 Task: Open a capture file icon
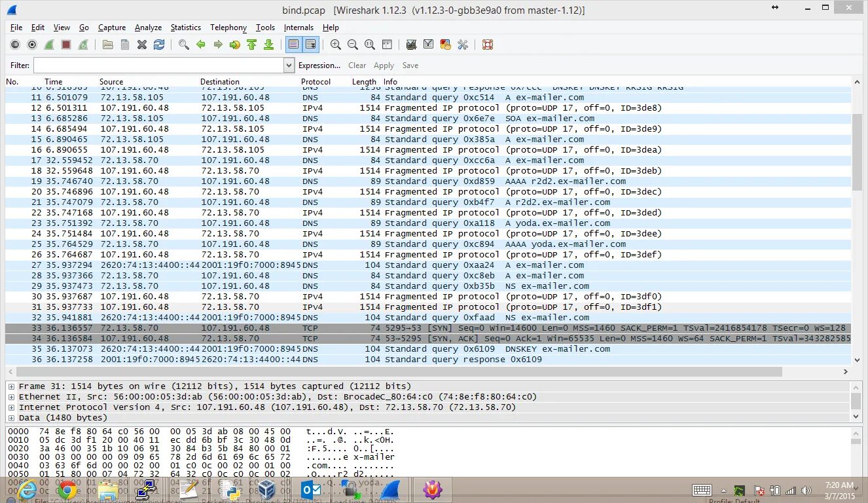pyautogui.click(x=108, y=45)
